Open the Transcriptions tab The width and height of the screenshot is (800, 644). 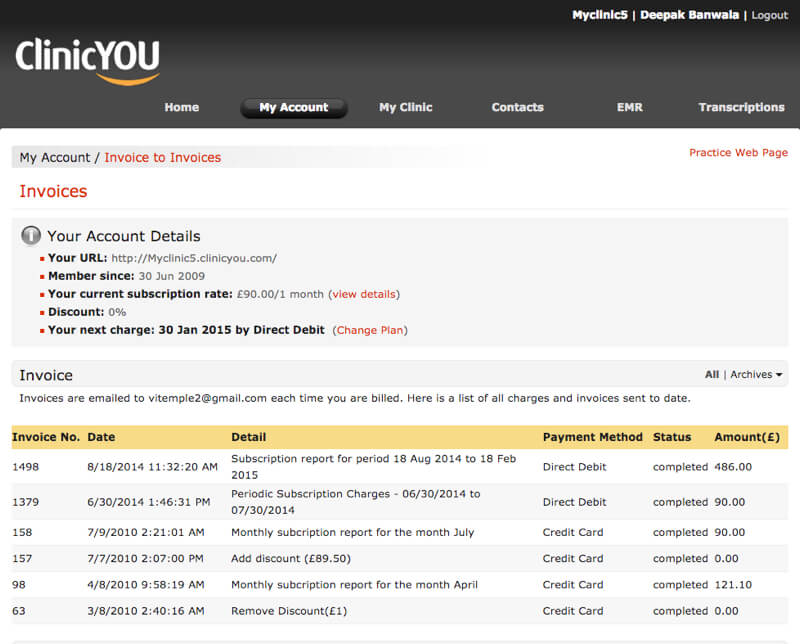coord(741,107)
